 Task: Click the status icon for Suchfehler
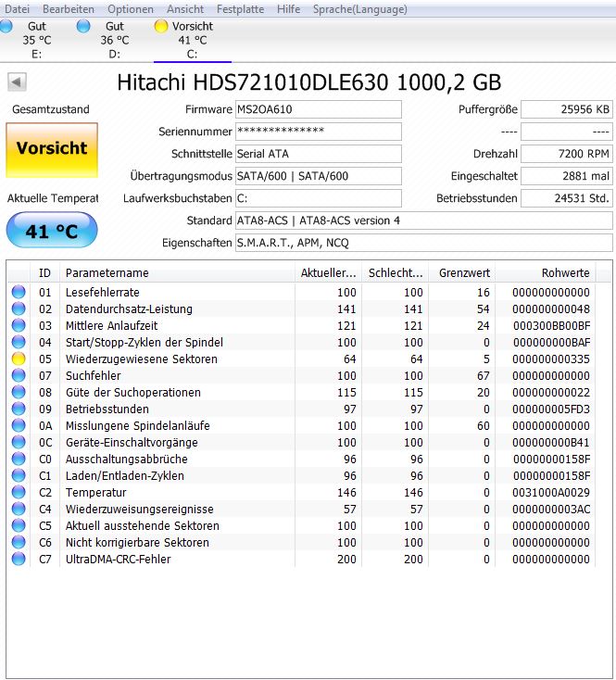point(19,375)
